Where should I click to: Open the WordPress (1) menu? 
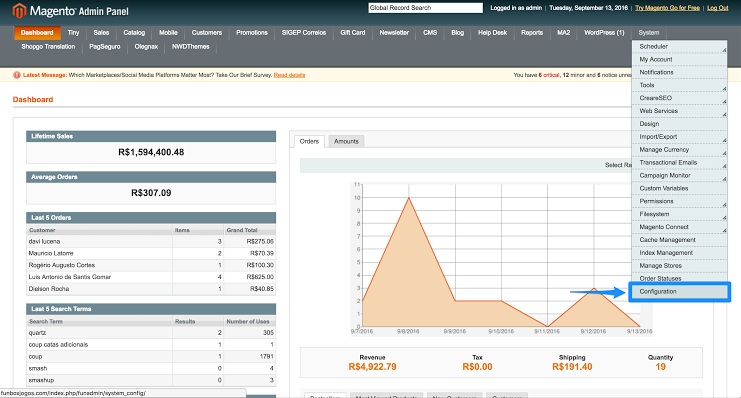[604, 33]
